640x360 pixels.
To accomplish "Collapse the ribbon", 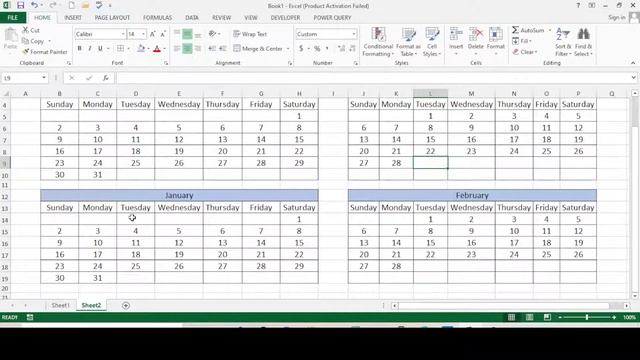I will click(x=633, y=63).
